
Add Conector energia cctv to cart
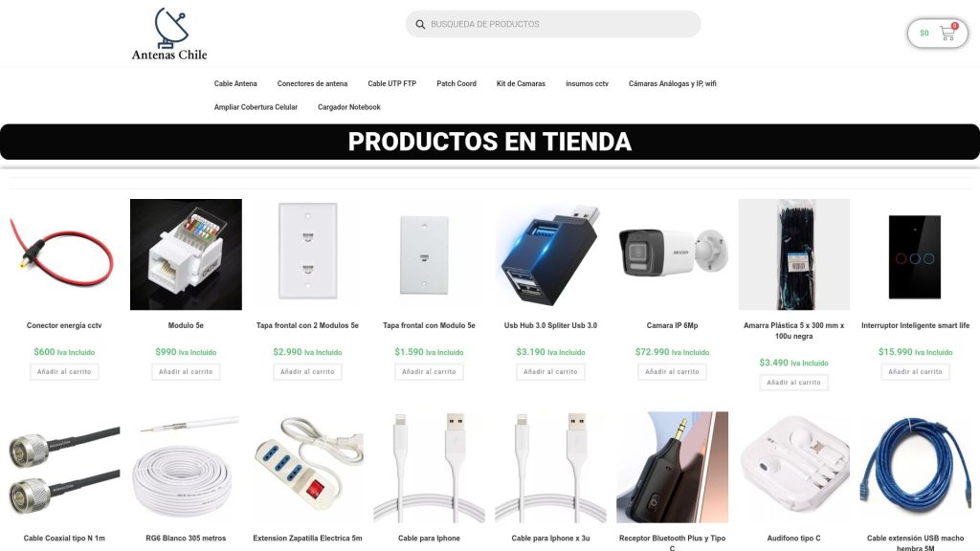(x=64, y=372)
